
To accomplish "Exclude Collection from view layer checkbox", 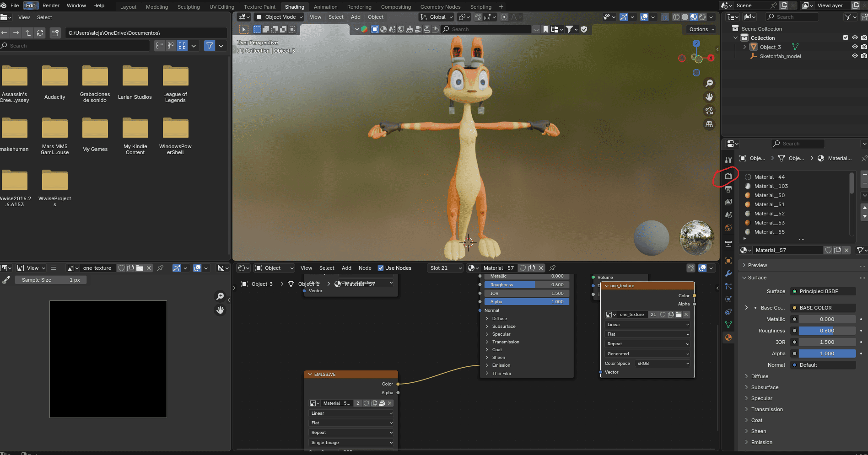I will [846, 37].
